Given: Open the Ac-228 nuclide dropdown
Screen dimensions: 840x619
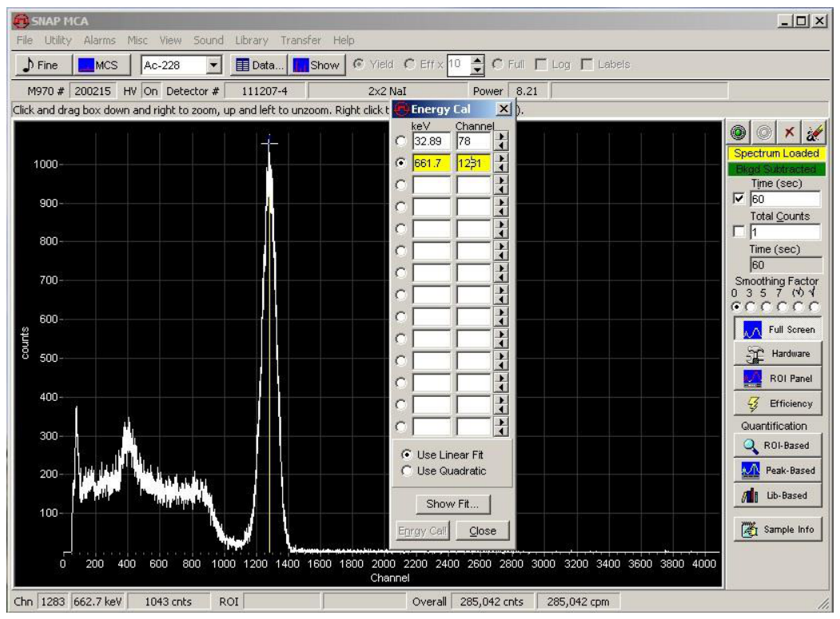Looking at the screenshot, I should tap(213, 65).
